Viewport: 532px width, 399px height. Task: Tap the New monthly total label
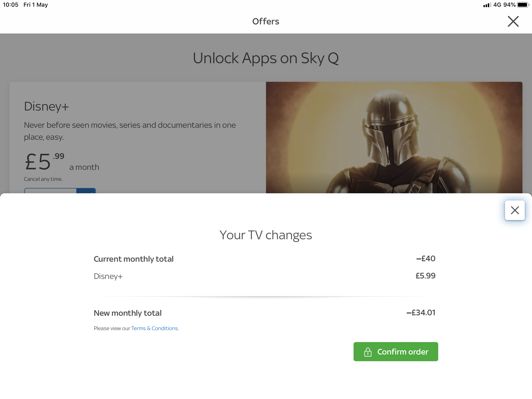click(x=127, y=313)
